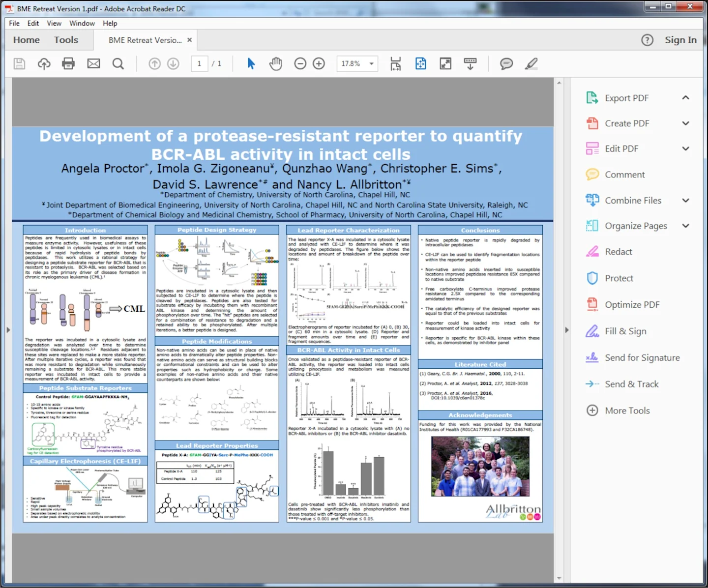
Task: Click the Sign In button
Action: tap(680, 40)
